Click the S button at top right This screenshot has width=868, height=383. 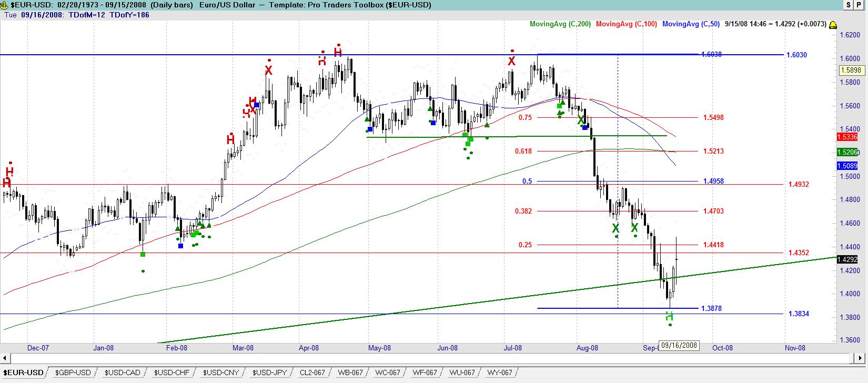pyautogui.click(x=849, y=5)
